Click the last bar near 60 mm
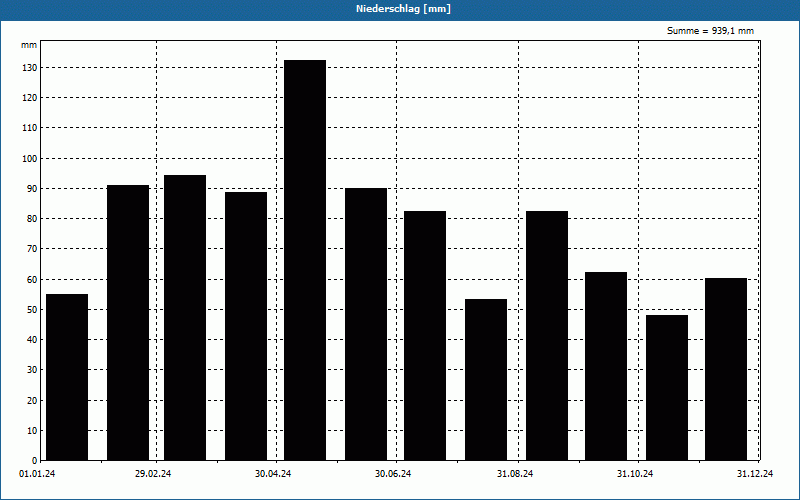 click(726, 369)
